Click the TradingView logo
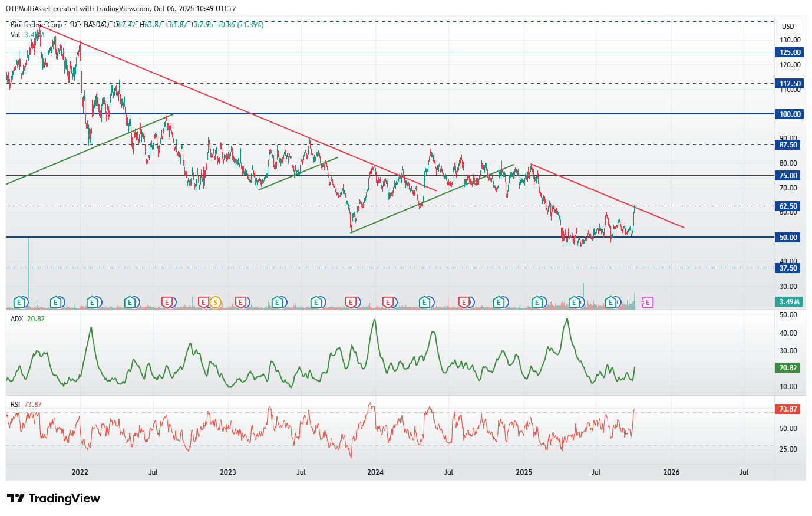812x516 pixels. click(54, 498)
